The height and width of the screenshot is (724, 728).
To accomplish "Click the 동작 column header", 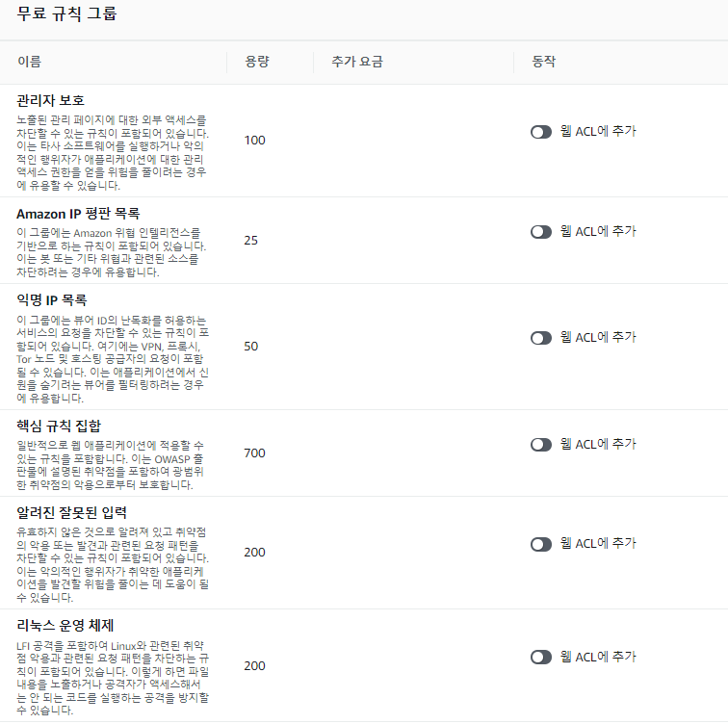I will coord(543,62).
